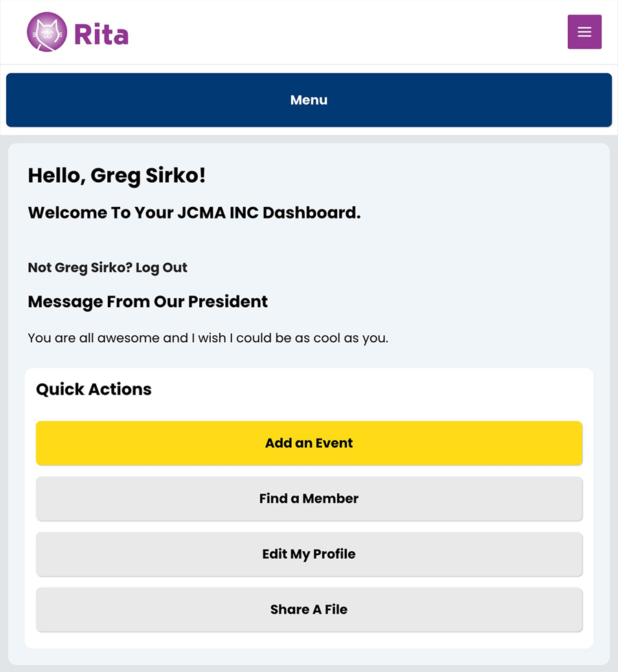The image size is (618, 672).
Task: Open Find a Member quick action
Action: click(308, 499)
